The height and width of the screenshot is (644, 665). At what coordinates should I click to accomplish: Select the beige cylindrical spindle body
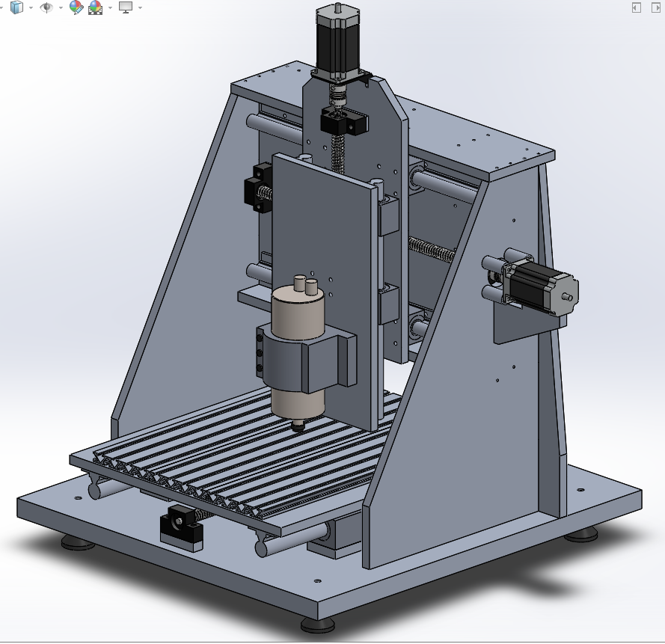[298, 314]
